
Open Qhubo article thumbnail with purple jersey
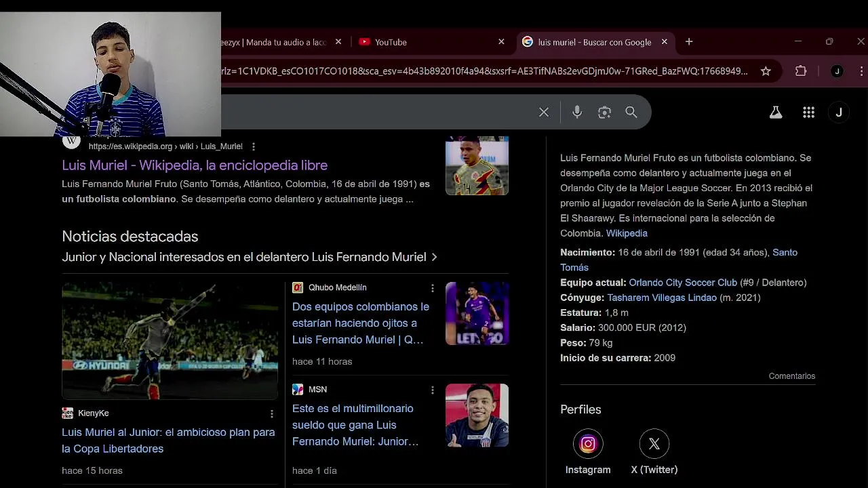coord(477,313)
